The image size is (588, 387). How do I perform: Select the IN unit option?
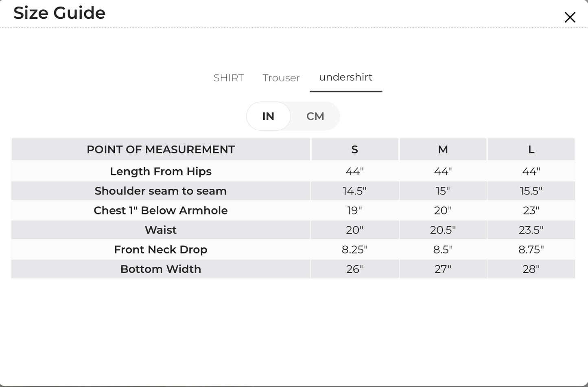(268, 116)
